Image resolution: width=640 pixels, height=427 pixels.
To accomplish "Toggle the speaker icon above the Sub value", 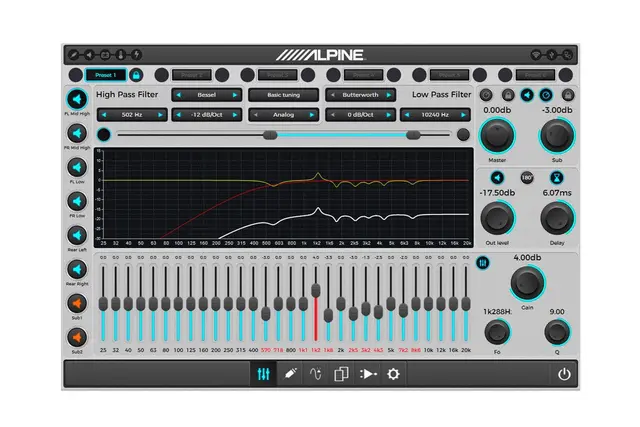I will (527, 95).
